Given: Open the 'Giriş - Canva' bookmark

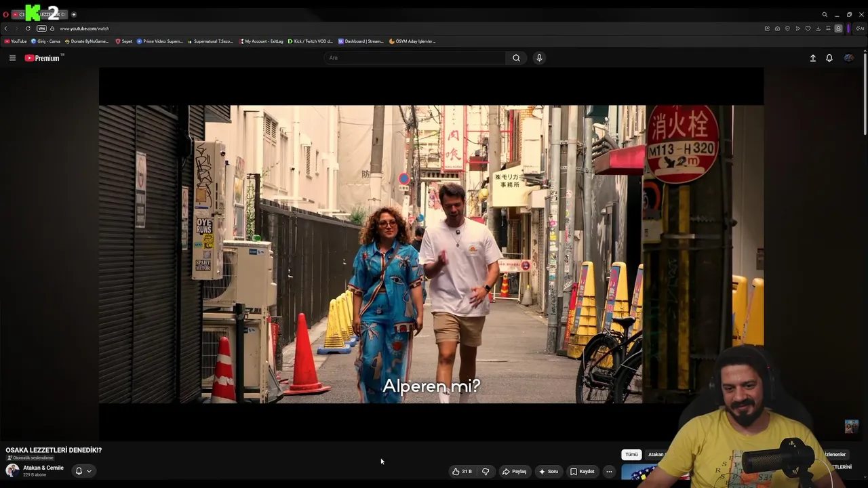Looking at the screenshot, I should point(46,41).
